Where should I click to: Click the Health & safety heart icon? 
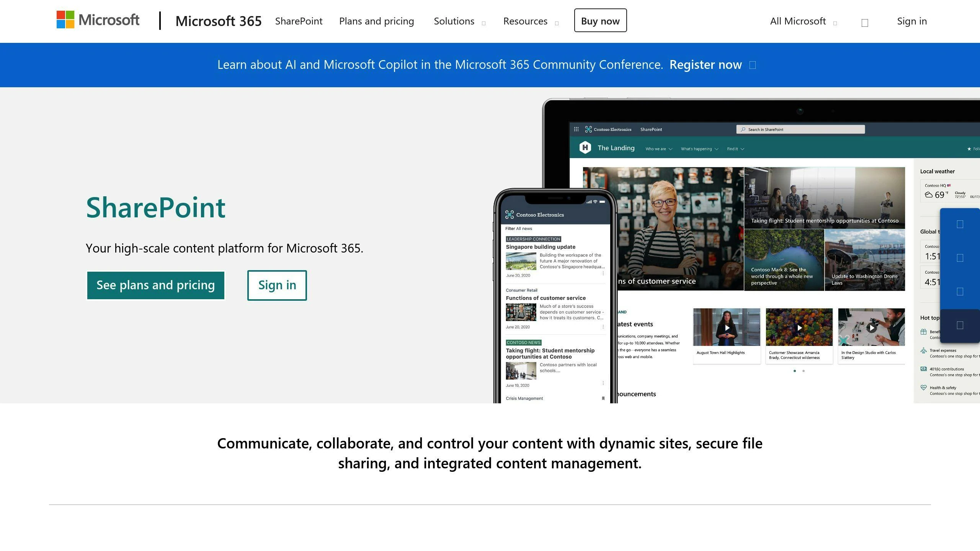[923, 388]
